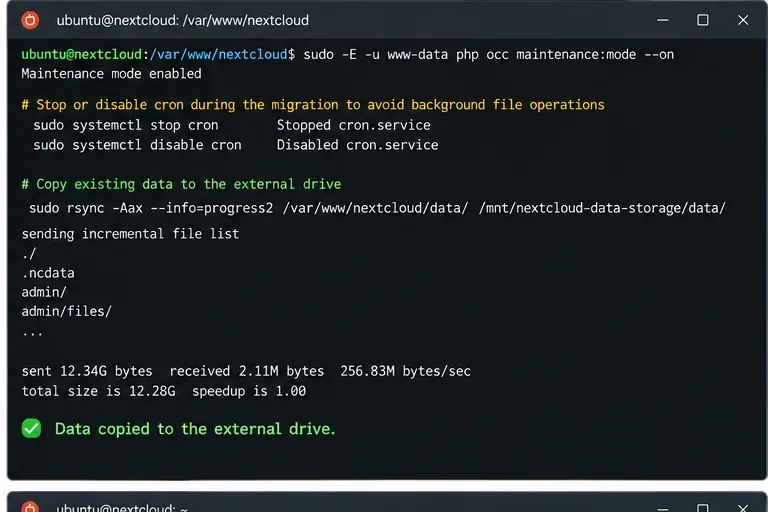Click 'Stopped cron.service' output
The image size is (768, 512).
click(354, 125)
